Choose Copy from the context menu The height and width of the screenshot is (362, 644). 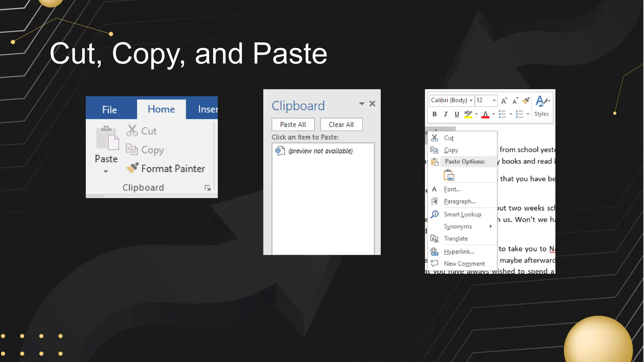point(463,150)
